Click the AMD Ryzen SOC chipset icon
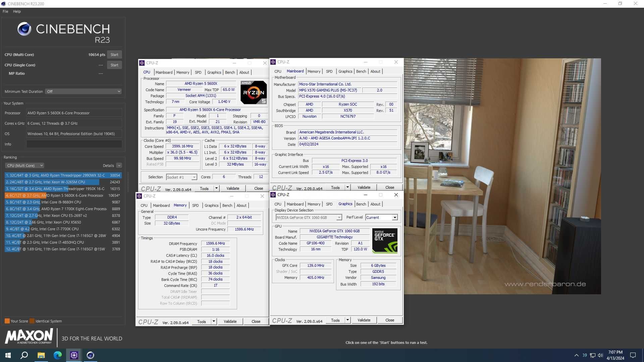The height and width of the screenshot is (362, 644). [x=347, y=104]
